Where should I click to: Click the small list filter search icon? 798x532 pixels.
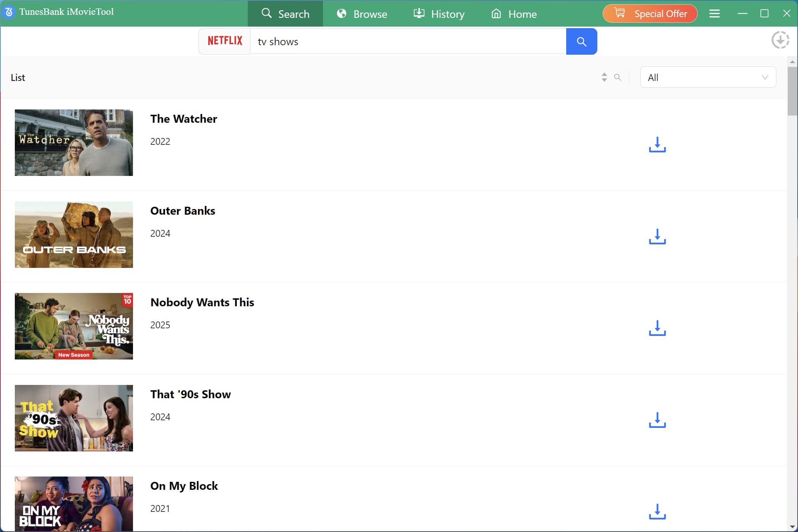pyautogui.click(x=617, y=78)
